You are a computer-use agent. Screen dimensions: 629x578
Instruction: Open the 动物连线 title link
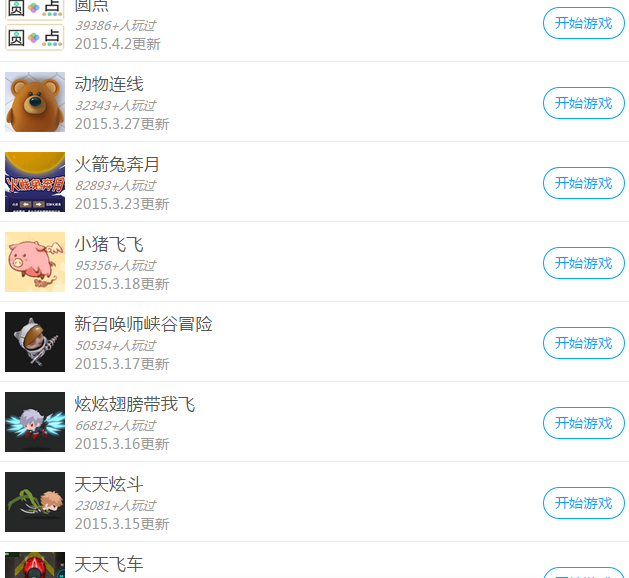pos(109,84)
